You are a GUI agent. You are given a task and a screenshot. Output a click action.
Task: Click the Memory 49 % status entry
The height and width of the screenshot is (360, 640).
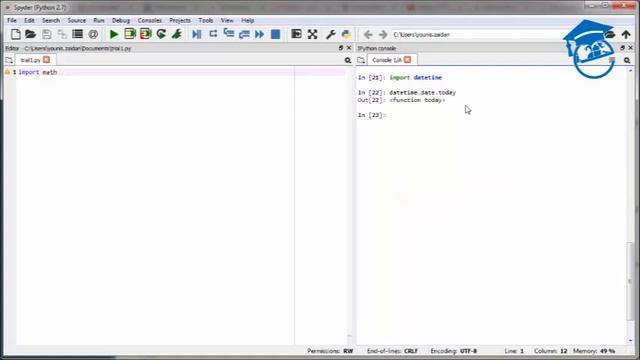pyautogui.click(x=594, y=351)
